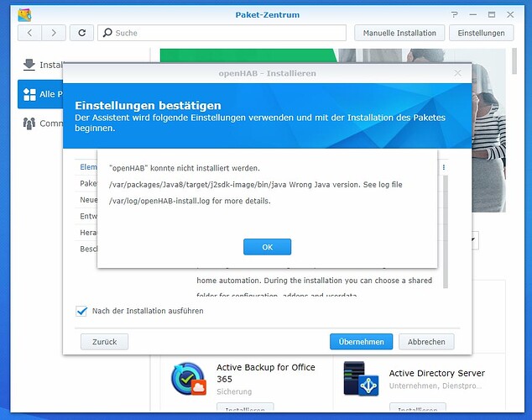Click Zurück in installer wizard
The image size is (532, 420).
coord(105,342)
